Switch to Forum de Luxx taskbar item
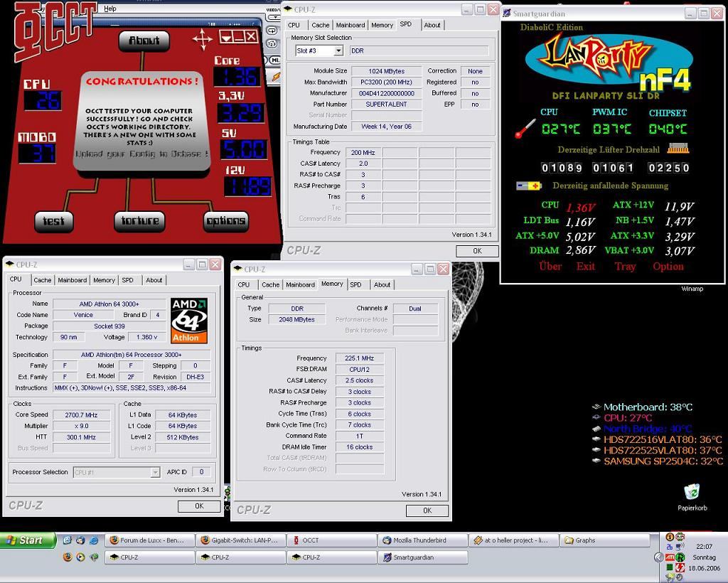728x583 pixels. [150, 540]
